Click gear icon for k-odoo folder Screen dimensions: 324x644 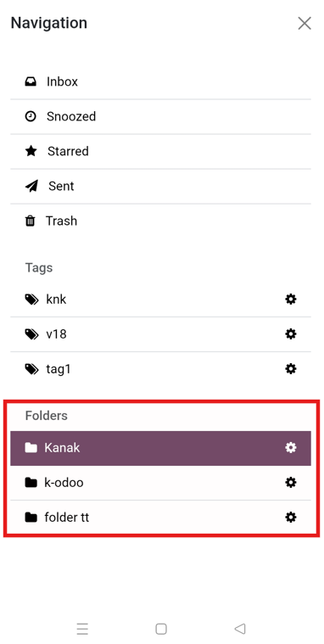(x=291, y=482)
